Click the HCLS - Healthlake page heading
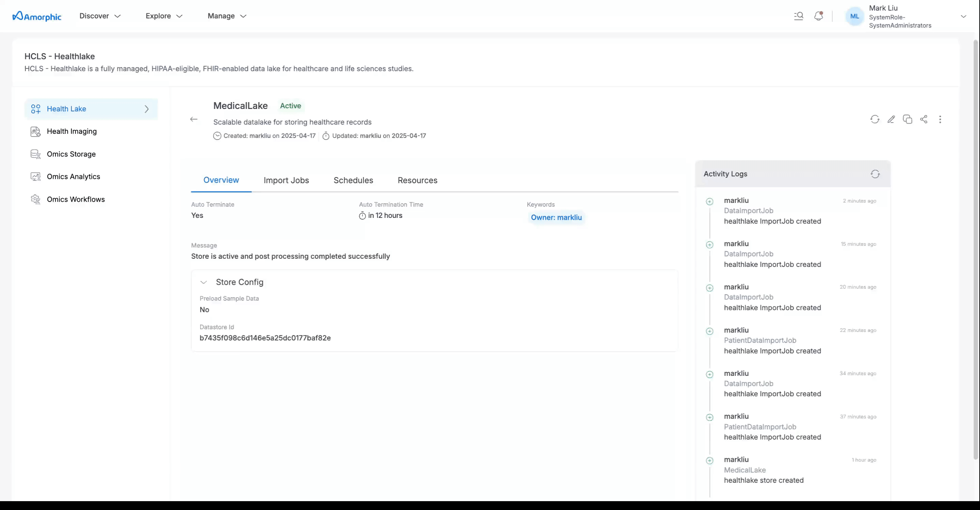Viewport: 980px width, 510px height. click(60, 56)
